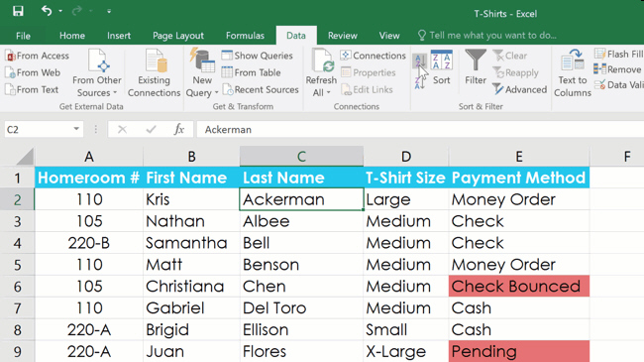
Task: Open Recent Sources
Action: pos(261,89)
